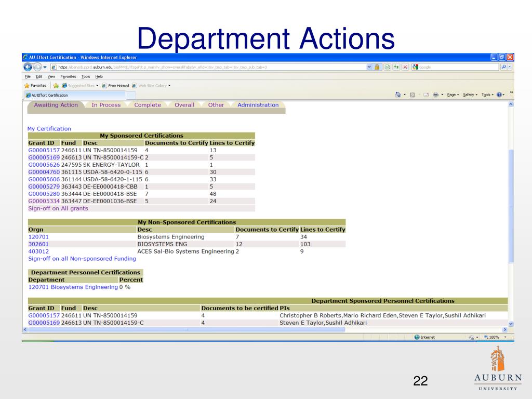The height and width of the screenshot is (399, 532).
Task: Open organization 302601 link
Action: pyautogui.click(x=38, y=244)
